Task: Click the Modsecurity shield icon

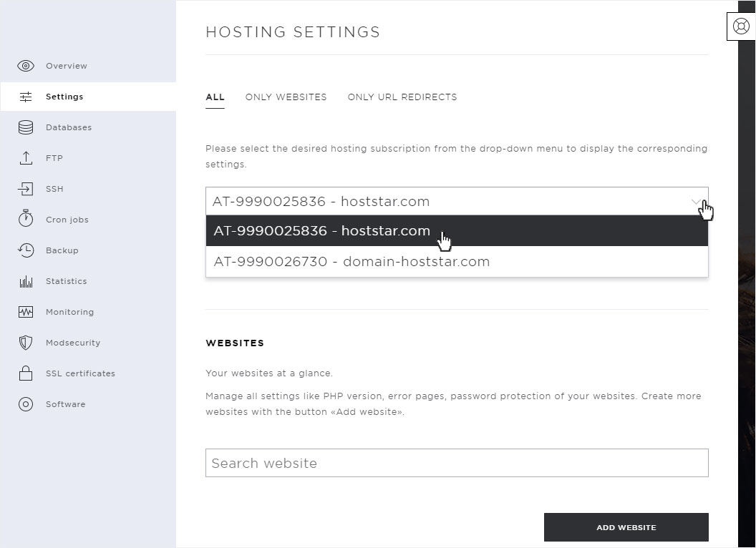Action: click(x=26, y=343)
